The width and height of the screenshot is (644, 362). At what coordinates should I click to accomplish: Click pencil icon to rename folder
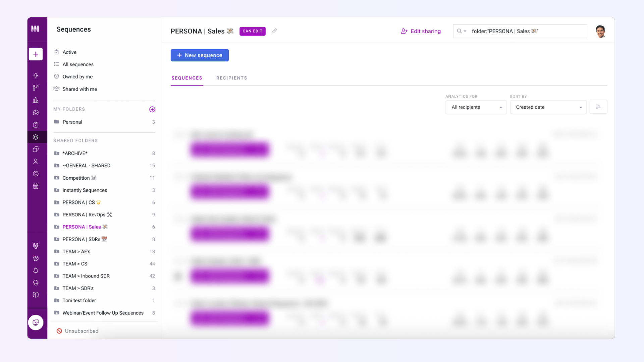[x=274, y=31]
